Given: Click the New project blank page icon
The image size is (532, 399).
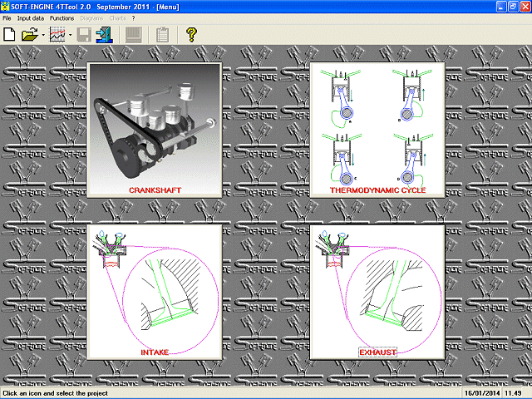Looking at the screenshot, I should coord(9,35).
